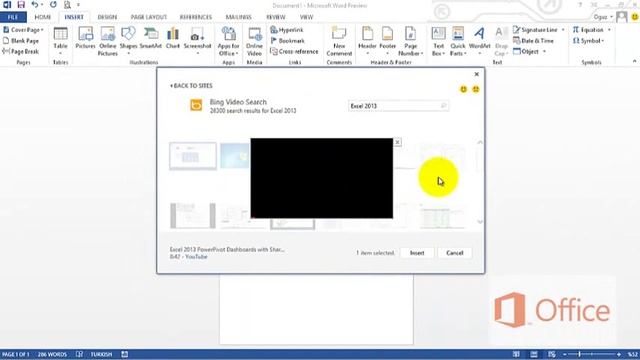Click the YouTube source link
This screenshot has height=360, width=640.
coord(196,257)
